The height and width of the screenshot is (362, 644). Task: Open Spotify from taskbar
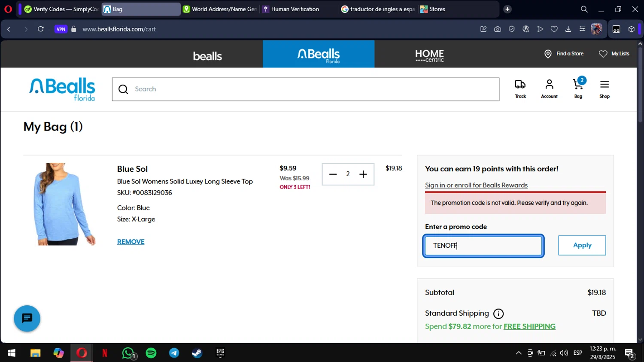(151, 353)
